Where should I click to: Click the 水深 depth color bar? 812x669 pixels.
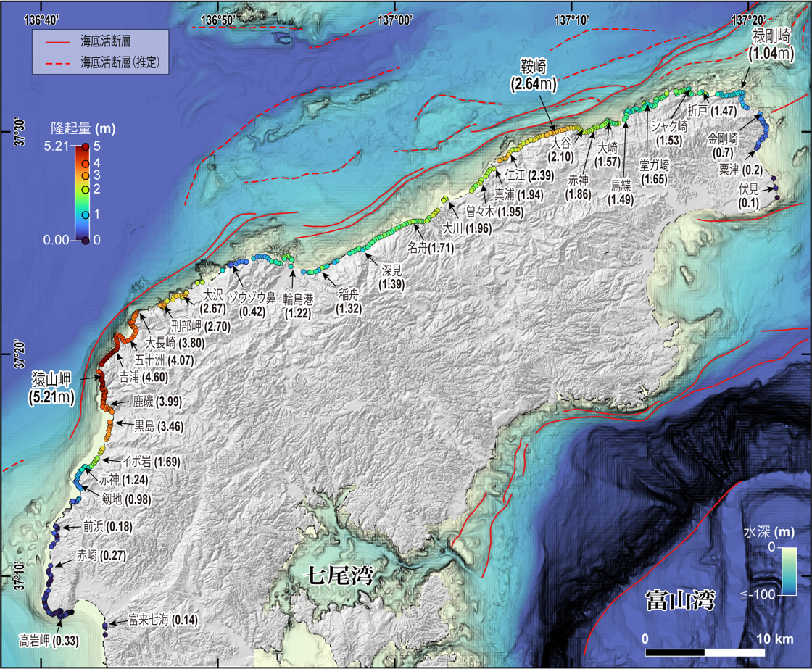tap(789, 571)
